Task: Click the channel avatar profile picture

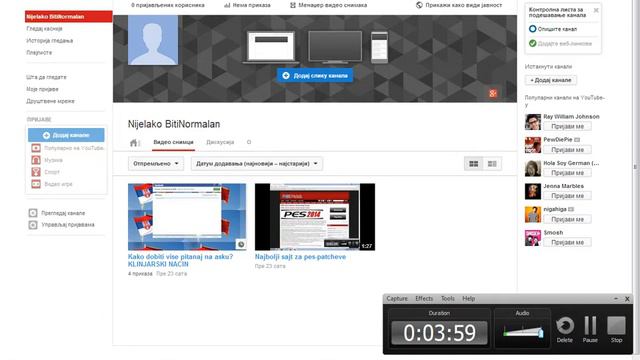Action: [153, 40]
